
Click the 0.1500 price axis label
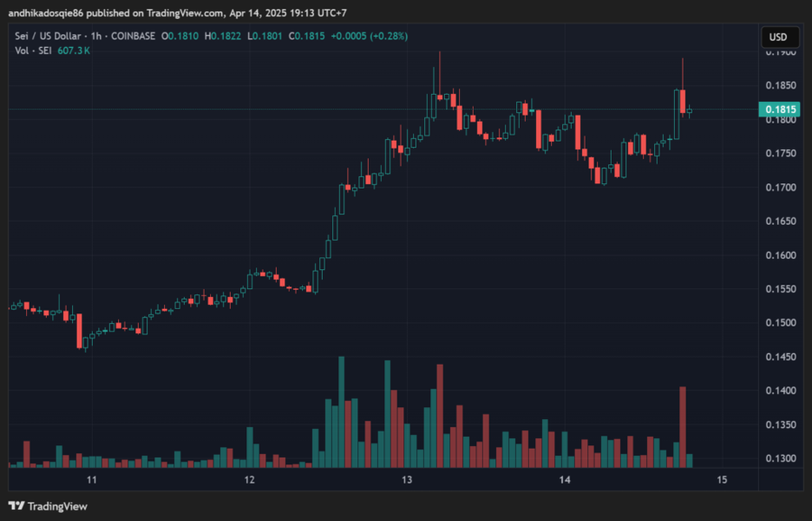coord(781,323)
